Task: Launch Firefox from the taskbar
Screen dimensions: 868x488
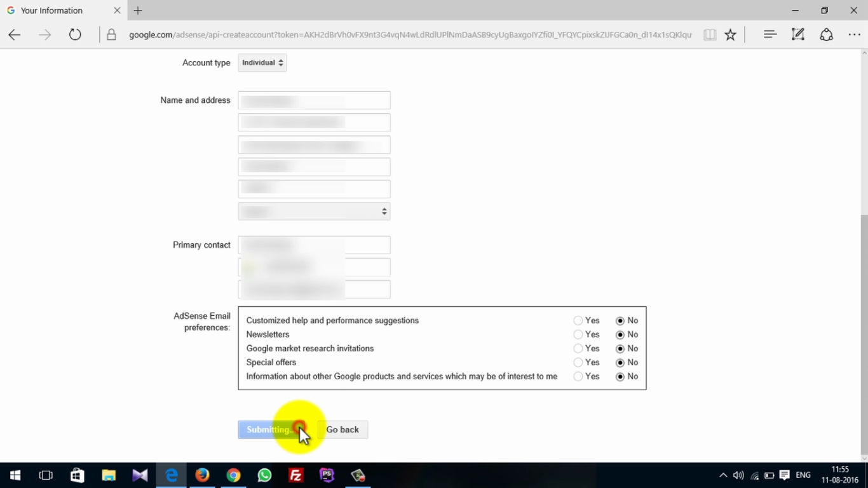Action: [x=202, y=475]
